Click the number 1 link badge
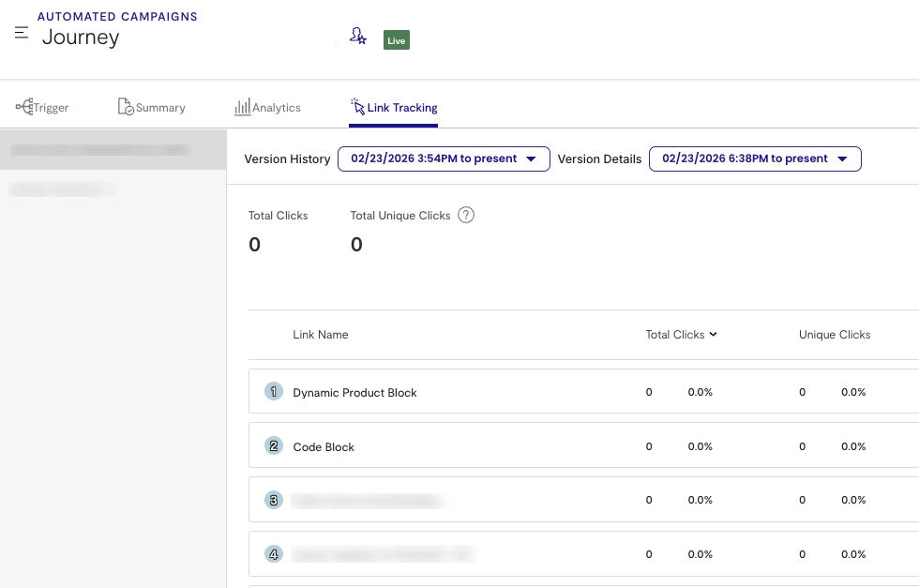 click(274, 392)
